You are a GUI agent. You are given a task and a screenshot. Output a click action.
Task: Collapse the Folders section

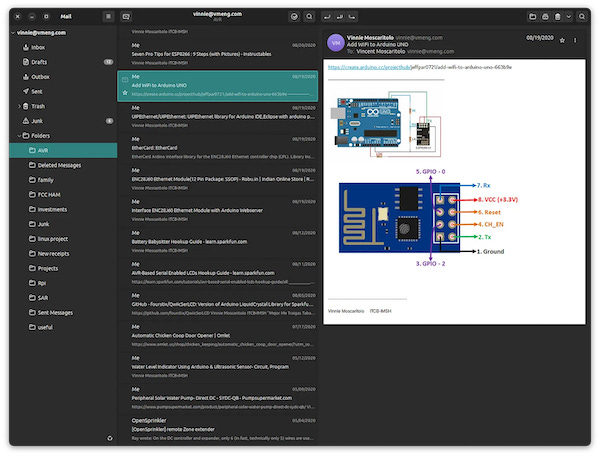[19, 136]
